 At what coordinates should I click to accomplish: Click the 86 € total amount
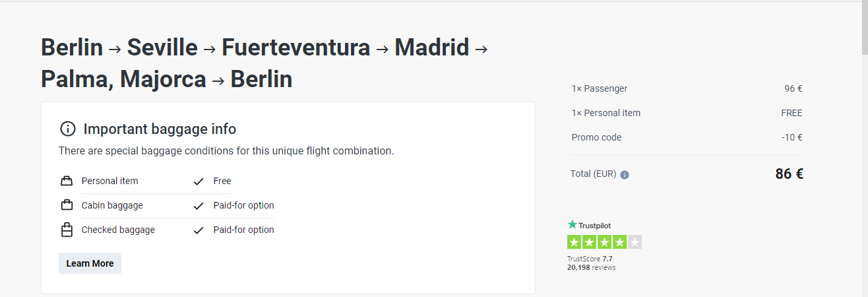point(789,174)
